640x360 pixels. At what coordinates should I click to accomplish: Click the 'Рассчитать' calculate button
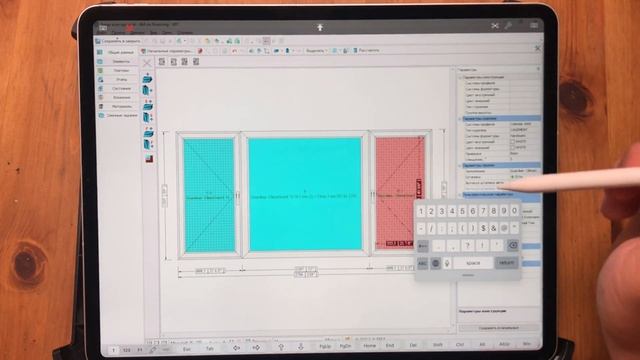tap(366, 50)
